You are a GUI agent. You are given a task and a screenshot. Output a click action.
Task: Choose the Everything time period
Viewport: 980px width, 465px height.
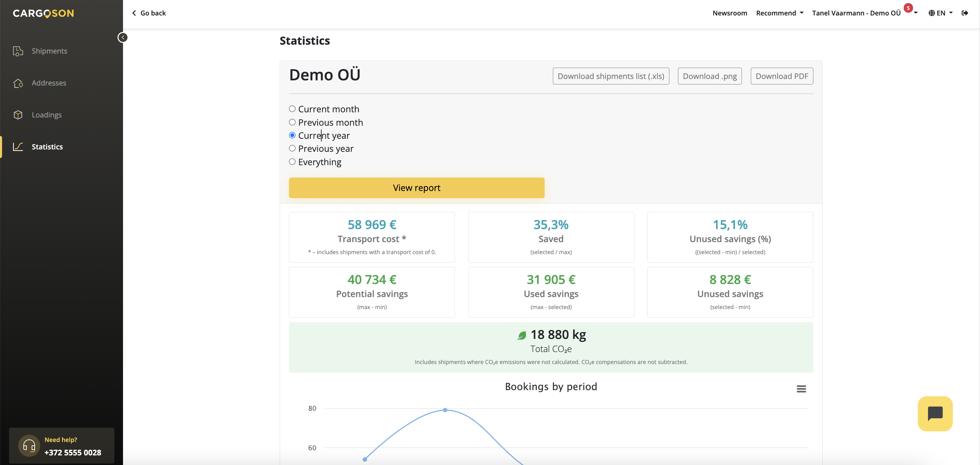coord(292,162)
